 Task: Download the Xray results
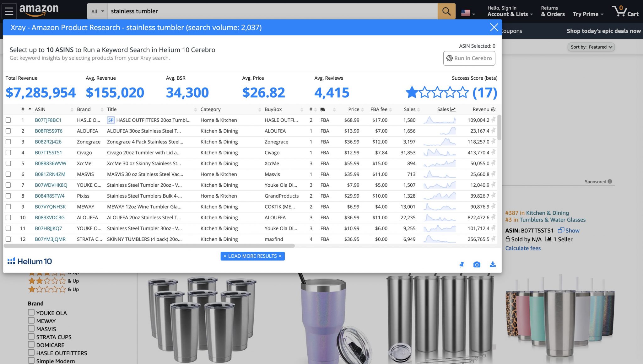(x=493, y=265)
